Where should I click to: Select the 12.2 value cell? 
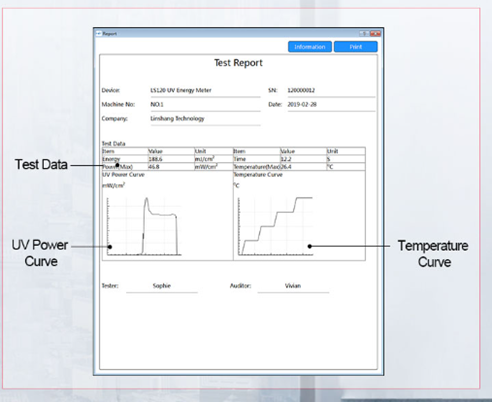point(303,159)
